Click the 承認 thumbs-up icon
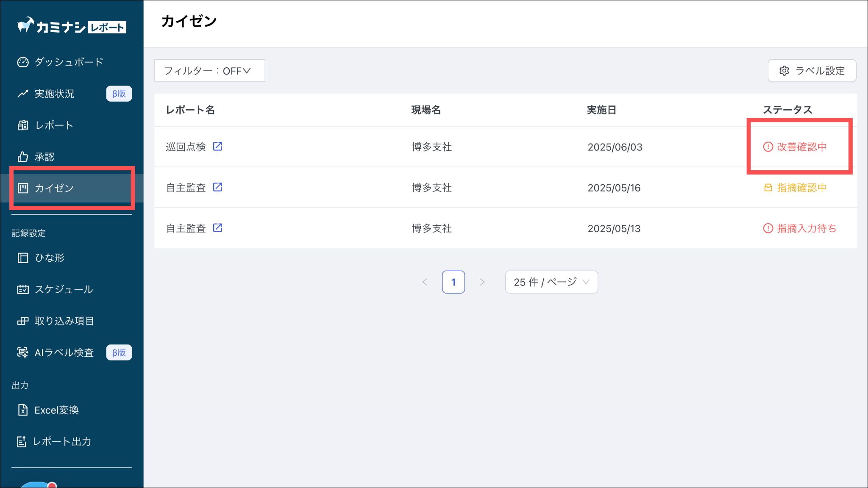This screenshot has height=488, width=868. pos(23,157)
